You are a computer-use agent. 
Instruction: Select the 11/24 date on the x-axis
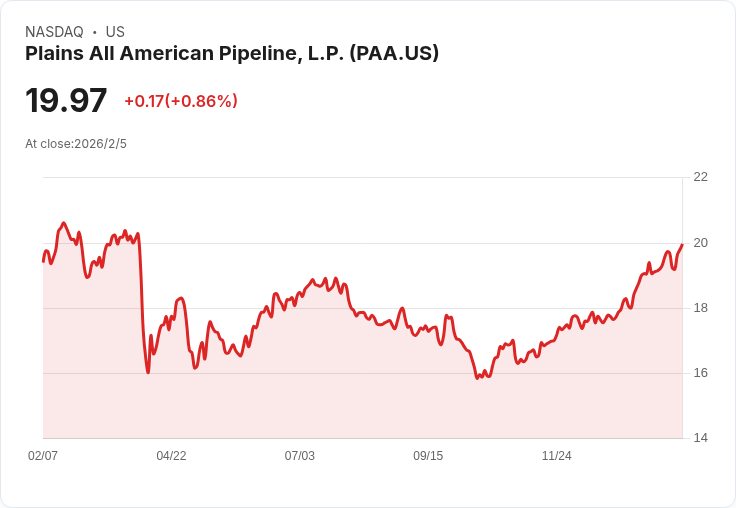click(x=556, y=456)
